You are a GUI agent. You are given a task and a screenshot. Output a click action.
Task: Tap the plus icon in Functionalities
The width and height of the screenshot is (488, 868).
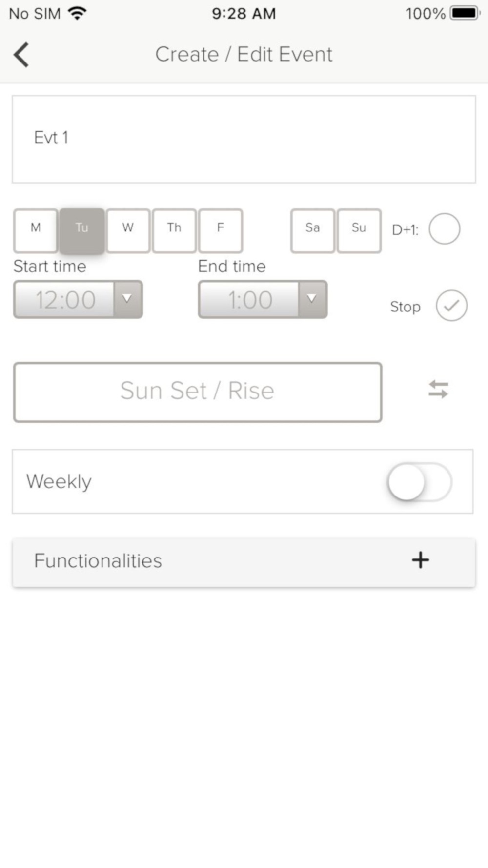420,560
